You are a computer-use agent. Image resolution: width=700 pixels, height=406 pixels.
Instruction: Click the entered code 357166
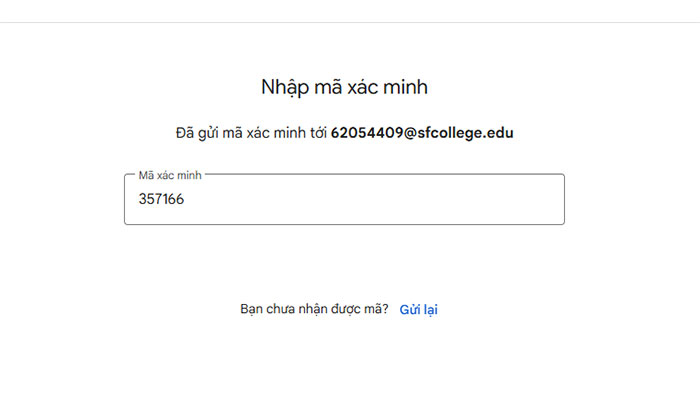[x=161, y=199]
